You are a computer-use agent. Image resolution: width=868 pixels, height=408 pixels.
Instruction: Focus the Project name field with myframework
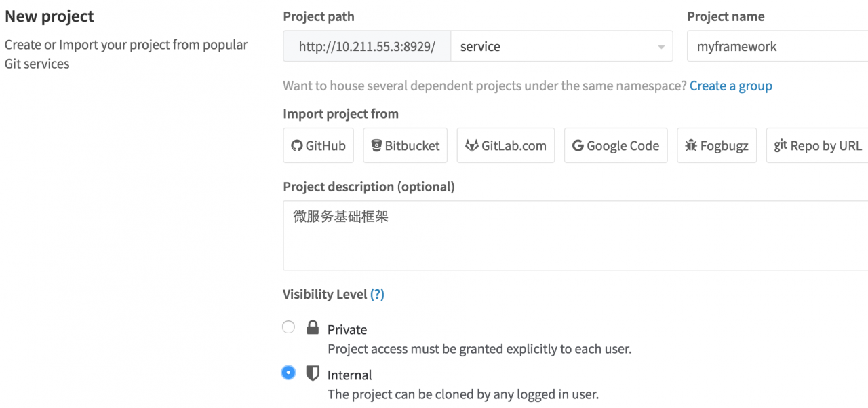coord(777,46)
